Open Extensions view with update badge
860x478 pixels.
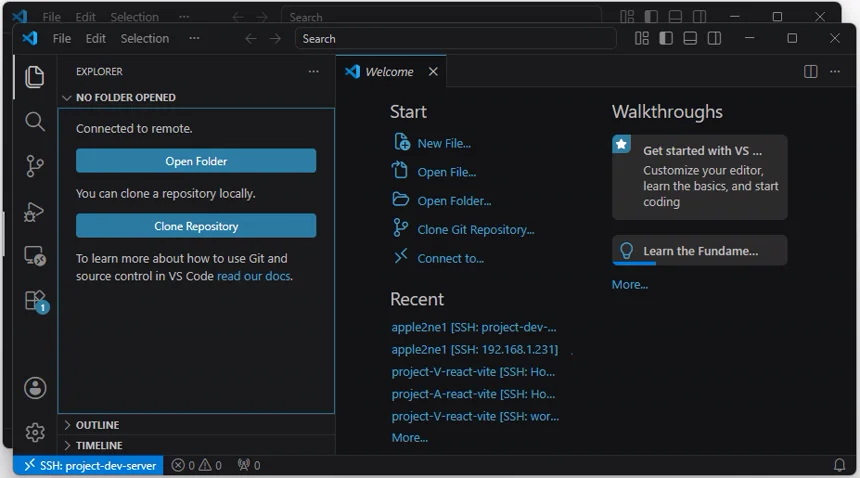(36, 301)
